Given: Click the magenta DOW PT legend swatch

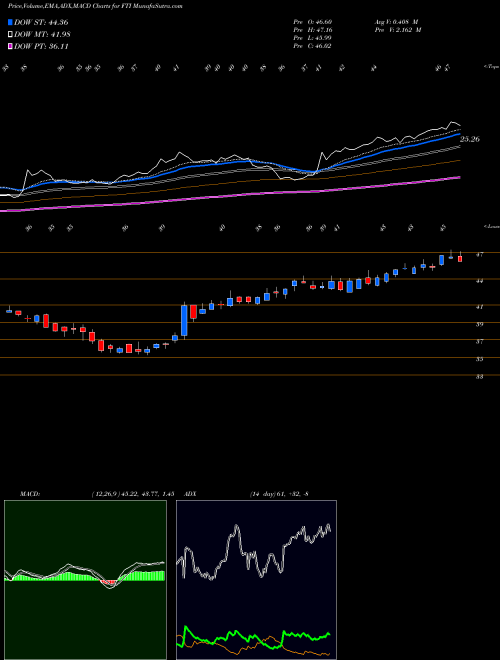Looking at the screenshot, I should click(11, 46).
